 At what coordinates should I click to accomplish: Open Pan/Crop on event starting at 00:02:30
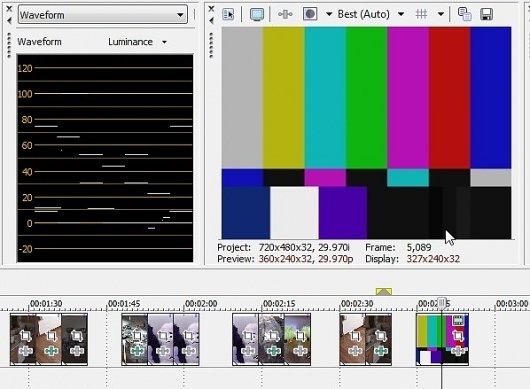click(x=355, y=336)
